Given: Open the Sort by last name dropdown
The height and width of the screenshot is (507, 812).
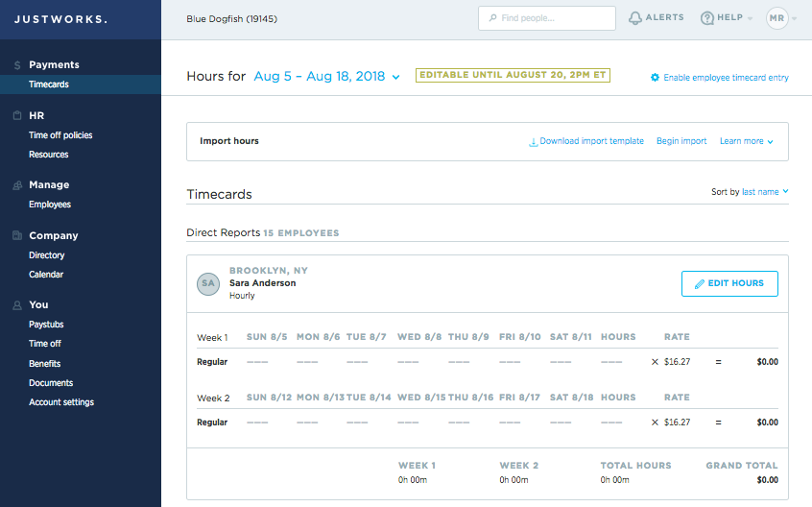Looking at the screenshot, I should click(765, 192).
